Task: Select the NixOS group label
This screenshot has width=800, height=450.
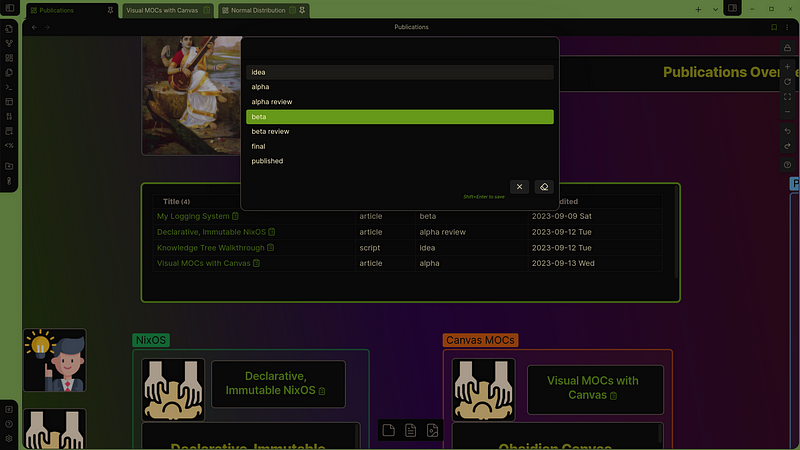Action: [x=151, y=340]
